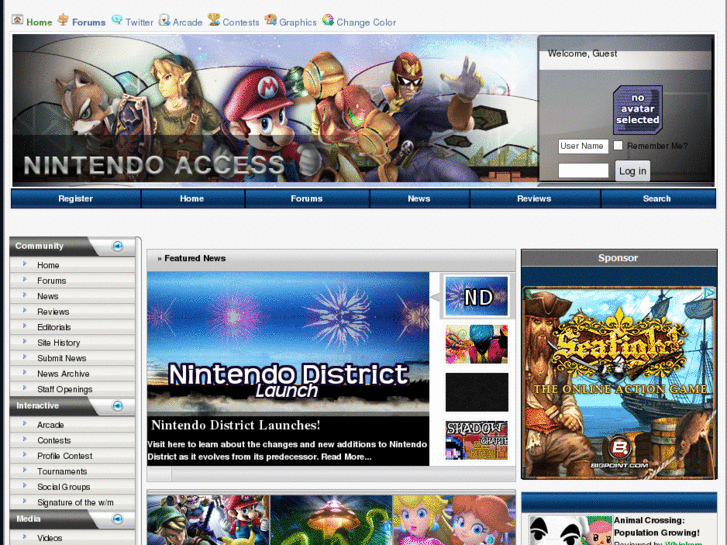The image size is (727, 545).
Task: Click the Home house icon in top bar
Action: pyautogui.click(x=17, y=20)
